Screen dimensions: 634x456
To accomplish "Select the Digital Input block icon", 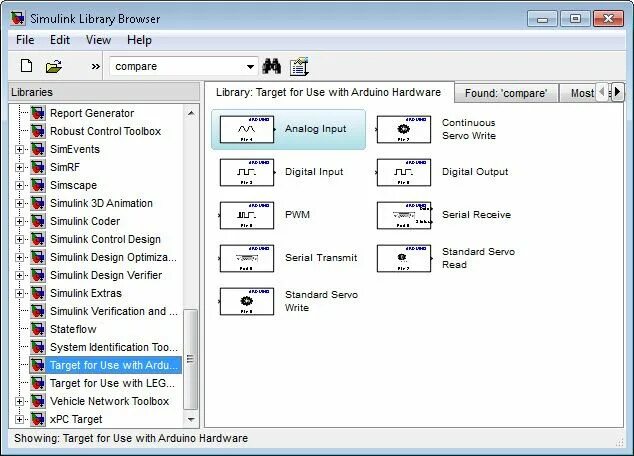I will point(247,173).
